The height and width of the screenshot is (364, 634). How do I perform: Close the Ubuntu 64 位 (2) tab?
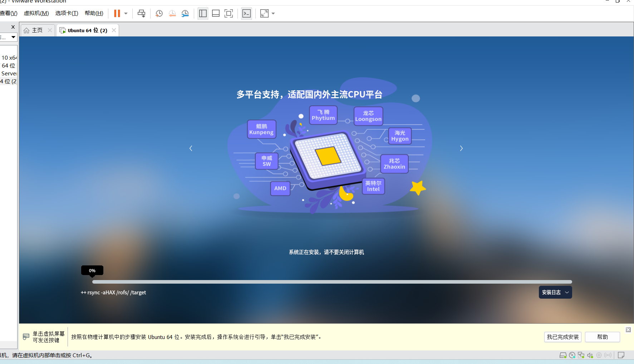[x=114, y=30]
